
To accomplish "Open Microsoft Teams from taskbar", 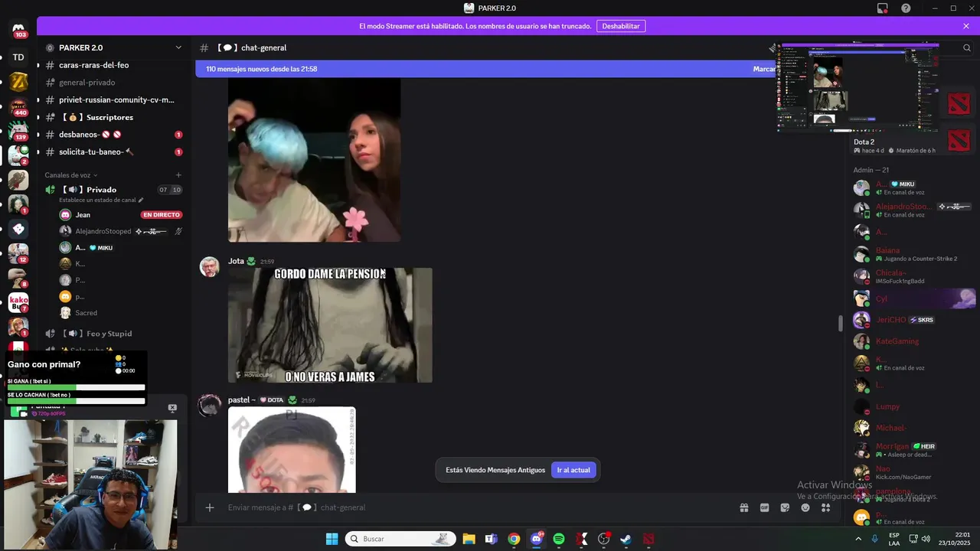I will tap(491, 539).
